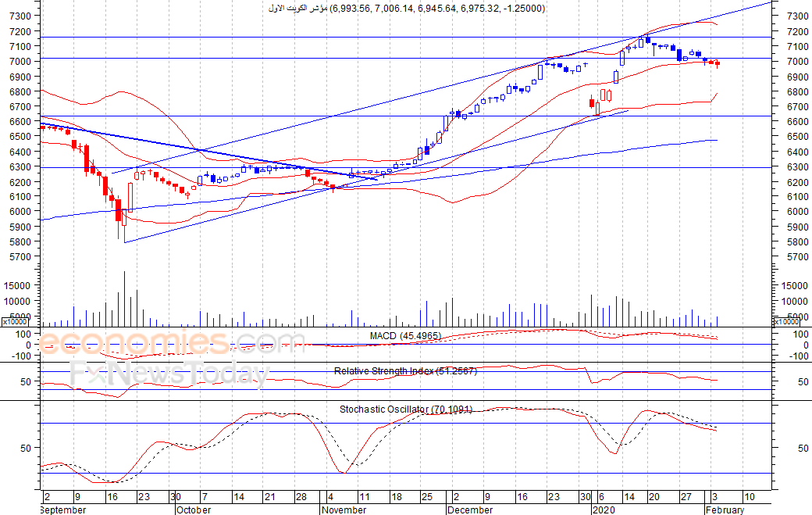Select the 2020 year label on time axis
The image size is (812, 515).
pyautogui.click(x=604, y=510)
